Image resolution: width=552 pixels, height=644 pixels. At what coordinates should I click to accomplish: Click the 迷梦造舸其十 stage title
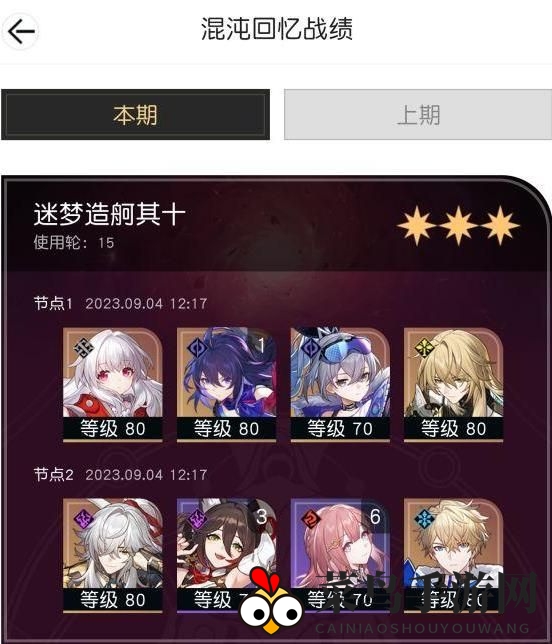coord(109,214)
